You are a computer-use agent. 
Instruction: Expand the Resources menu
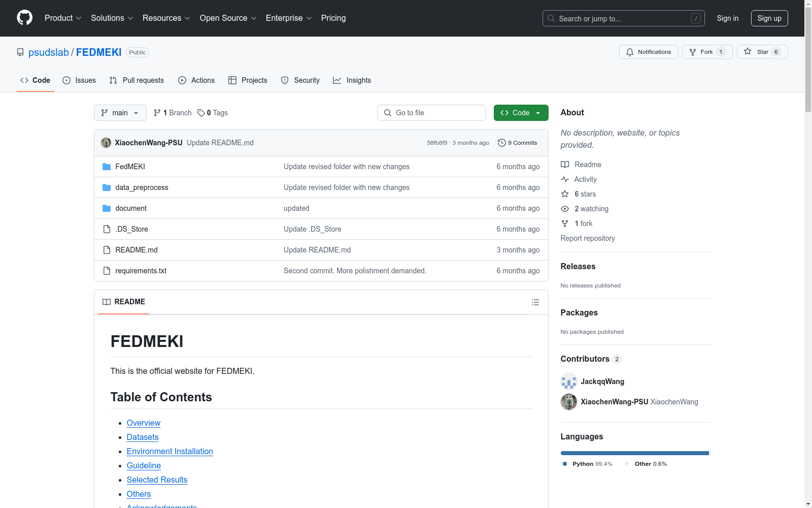tap(166, 18)
